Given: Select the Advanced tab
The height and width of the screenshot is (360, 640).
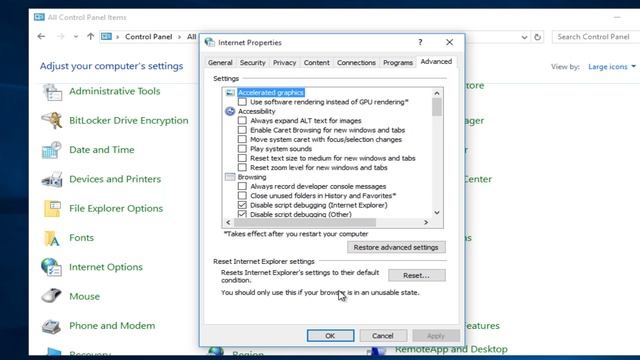Looking at the screenshot, I should pos(436,62).
